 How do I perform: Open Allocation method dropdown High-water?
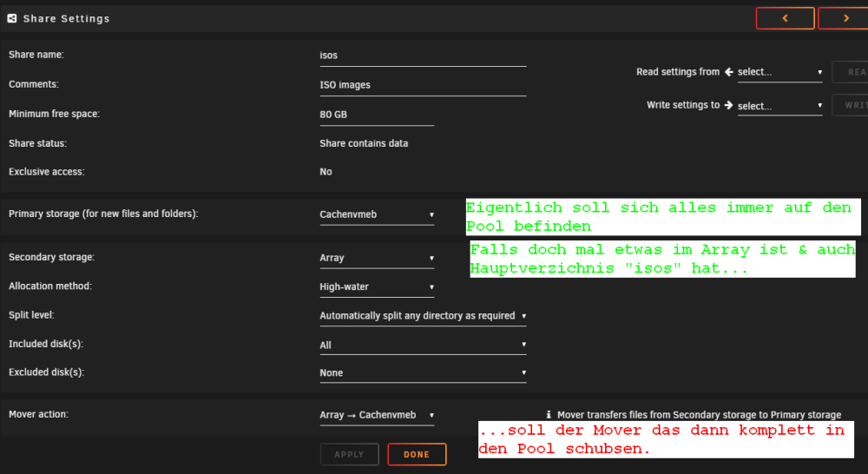pyautogui.click(x=377, y=286)
